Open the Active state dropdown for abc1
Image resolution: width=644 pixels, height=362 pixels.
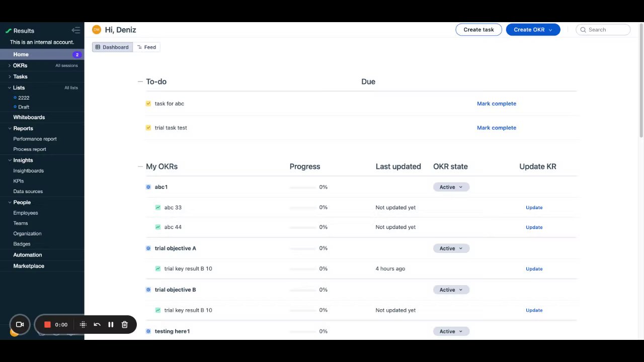[x=451, y=187]
